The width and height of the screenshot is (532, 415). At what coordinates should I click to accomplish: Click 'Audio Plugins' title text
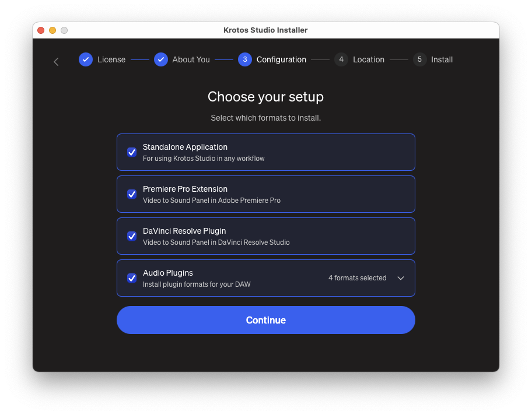point(168,273)
